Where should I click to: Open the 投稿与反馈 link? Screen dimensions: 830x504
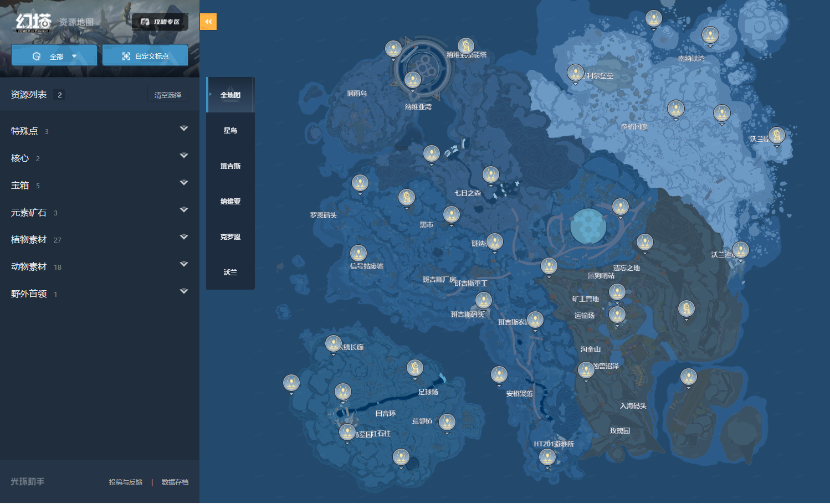[x=126, y=482]
